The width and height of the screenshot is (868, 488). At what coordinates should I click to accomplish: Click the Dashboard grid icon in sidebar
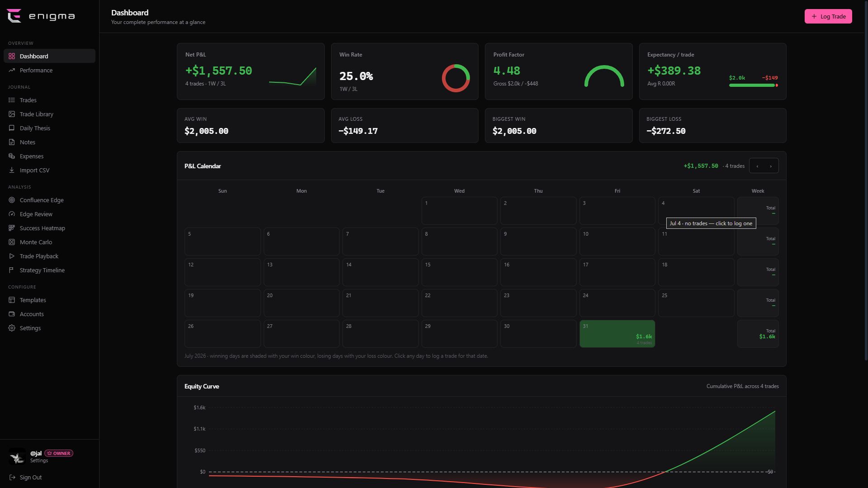pos(12,56)
